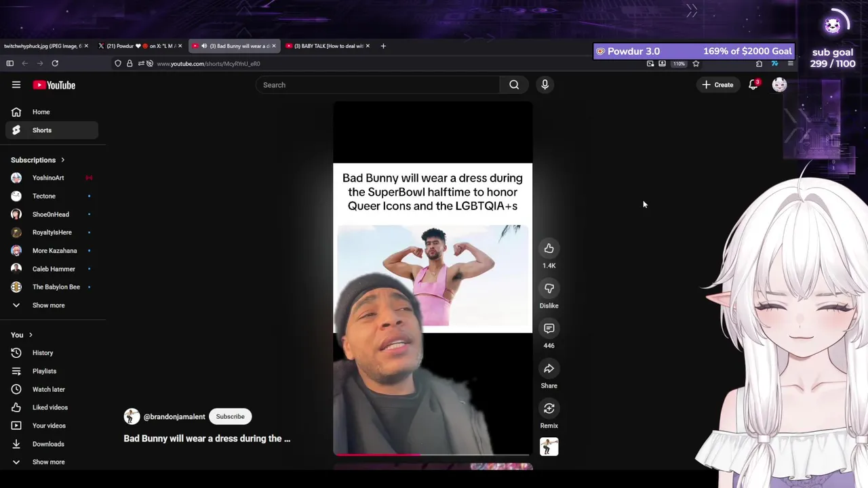868x488 pixels.
Task: Click the browser downloads tray icon
Action: [662, 64]
